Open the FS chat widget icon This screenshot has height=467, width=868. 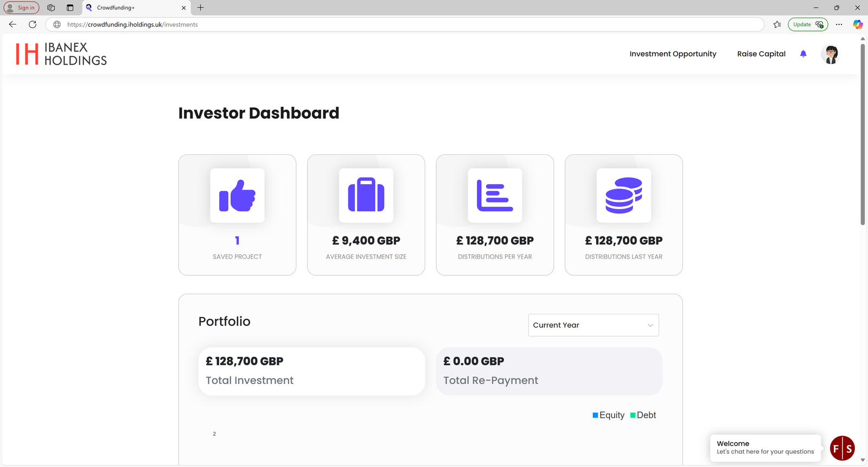coord(843,449)
